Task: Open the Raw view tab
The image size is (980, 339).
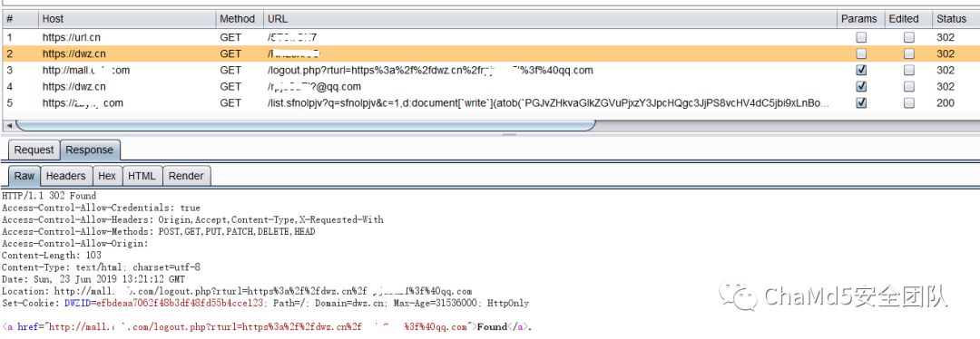Action: pos(24,176)
